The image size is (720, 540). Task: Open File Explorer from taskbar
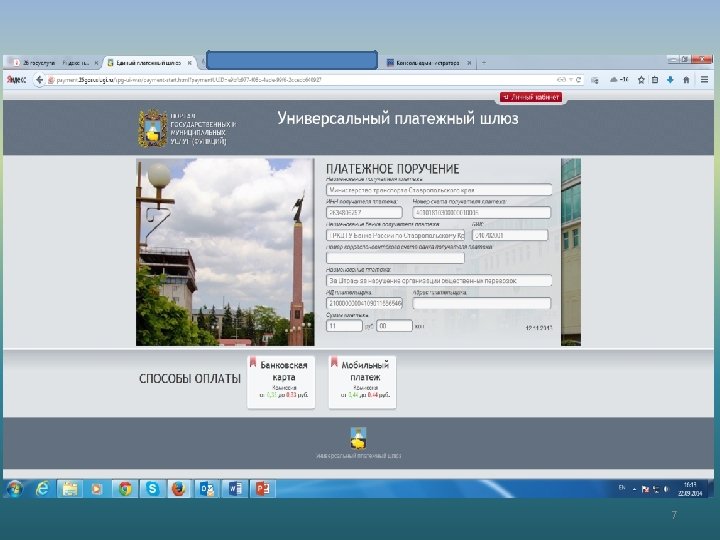point(70,489)
